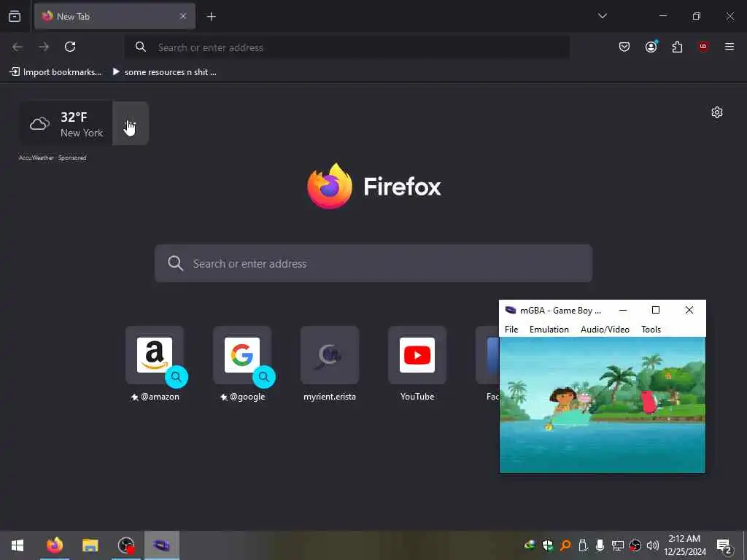747x560 pixels.
Task: Reload the current page
Action: click(70, 47)
